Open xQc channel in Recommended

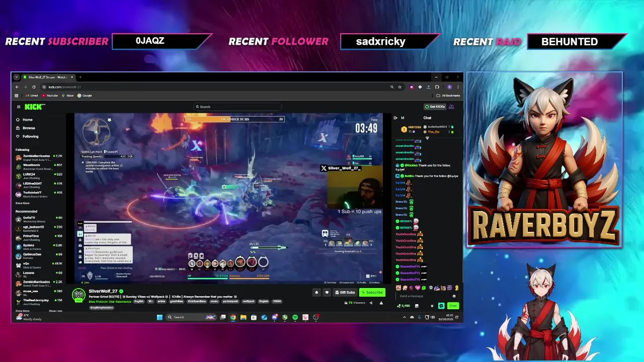point(39,265)
